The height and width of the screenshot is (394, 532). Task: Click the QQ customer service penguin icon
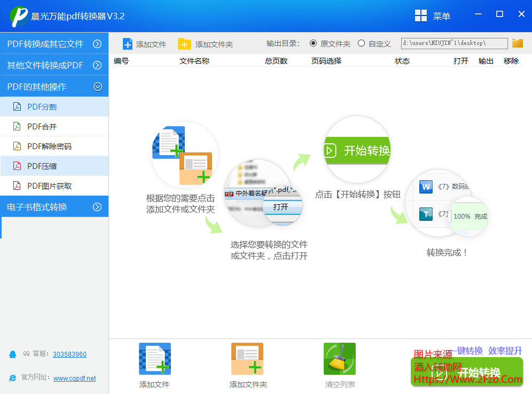(12, 354)
